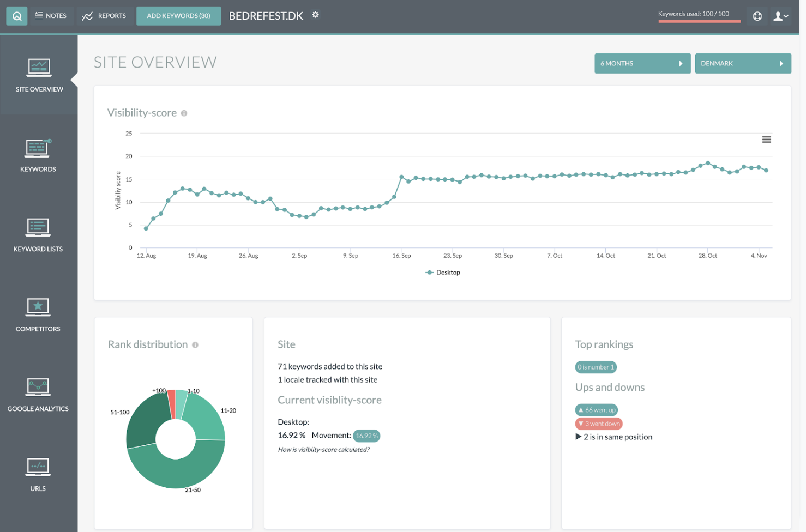This screenshot has width=806, height=532.
Task: Open site settings gear next to BEDREFEST.DK
Action: pos(315,15)
